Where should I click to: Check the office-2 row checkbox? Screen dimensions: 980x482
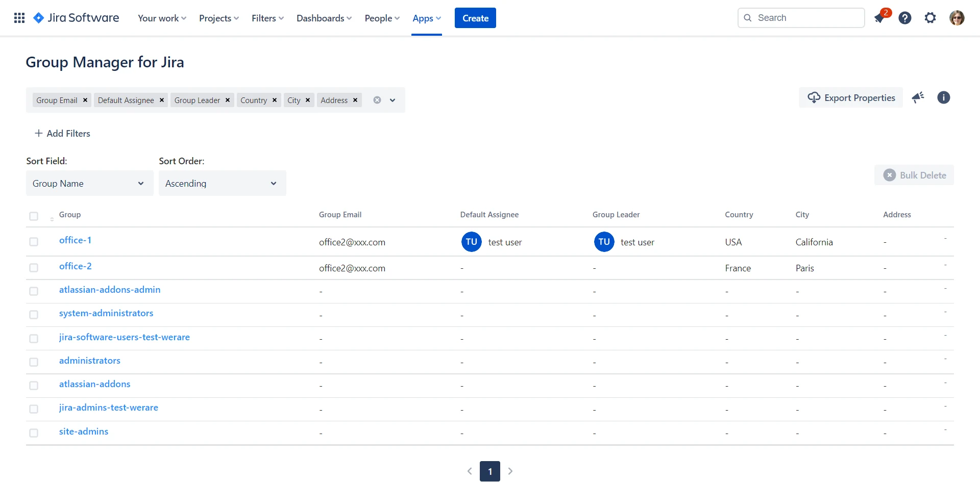click(x=34, y=268)
